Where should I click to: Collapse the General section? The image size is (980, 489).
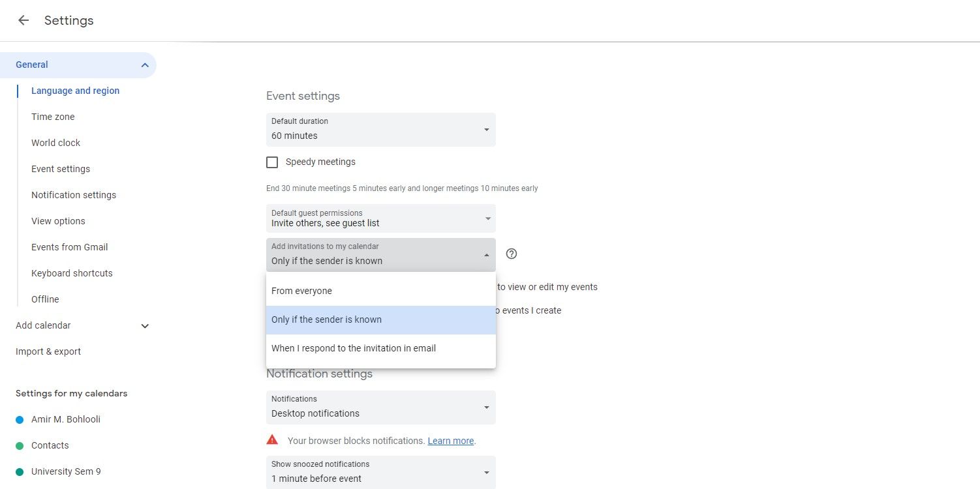tap(145, 65)
